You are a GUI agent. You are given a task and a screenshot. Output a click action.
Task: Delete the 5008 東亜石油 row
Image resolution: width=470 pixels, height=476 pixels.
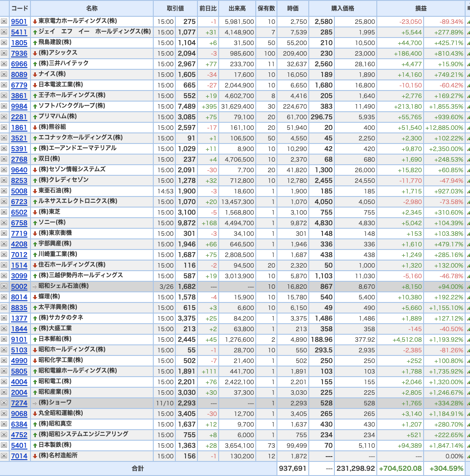pyautogui.click(x=4, y=191)
